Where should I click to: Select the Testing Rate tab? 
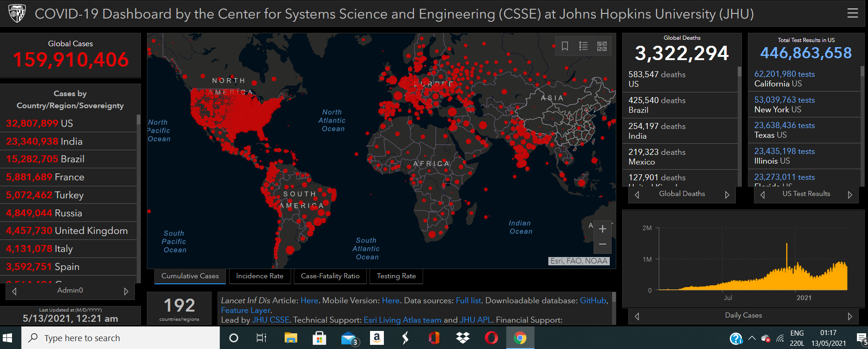(x=396, y=276)
